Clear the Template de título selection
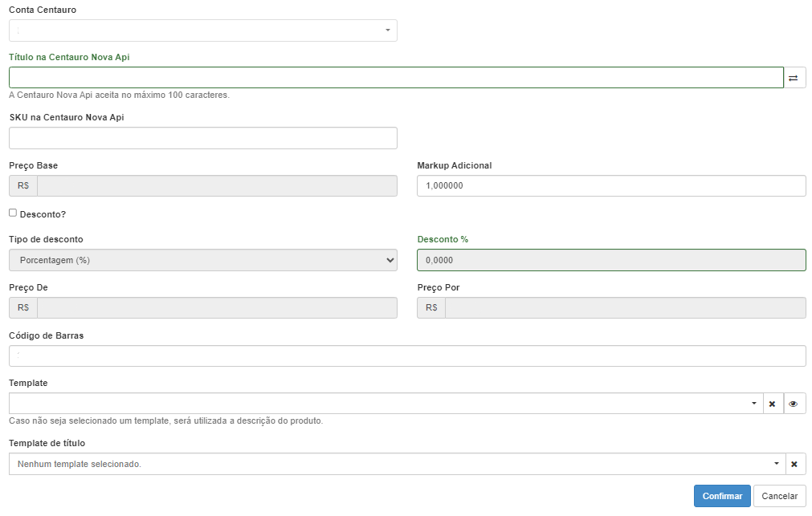The width and height of the screenshot is (812, 516). [x=795, y=465]
